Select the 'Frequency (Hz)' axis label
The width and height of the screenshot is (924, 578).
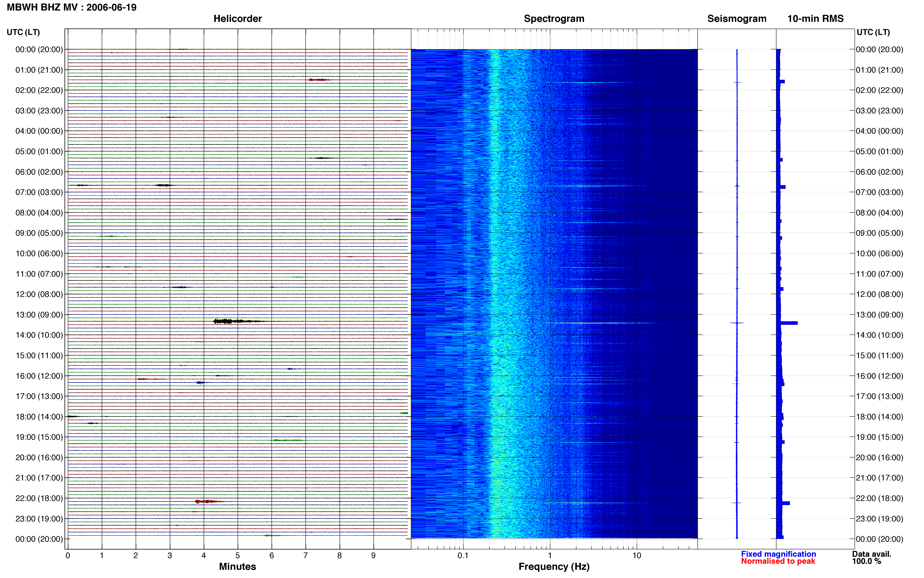(x=554, y=566)
